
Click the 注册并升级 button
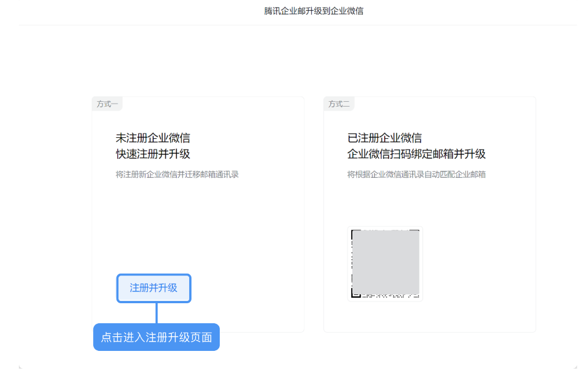coord(154,288)
